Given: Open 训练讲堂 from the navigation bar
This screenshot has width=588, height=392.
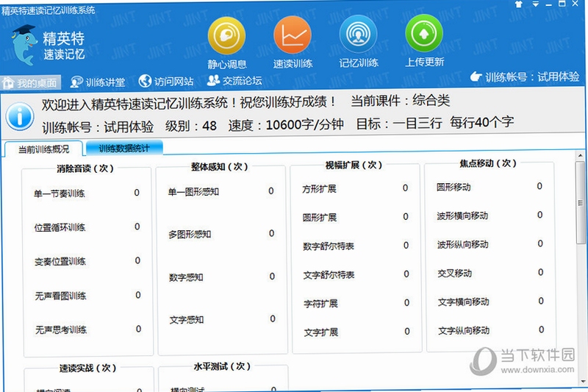Looking at the screenshot, I should tap(98, 82).
